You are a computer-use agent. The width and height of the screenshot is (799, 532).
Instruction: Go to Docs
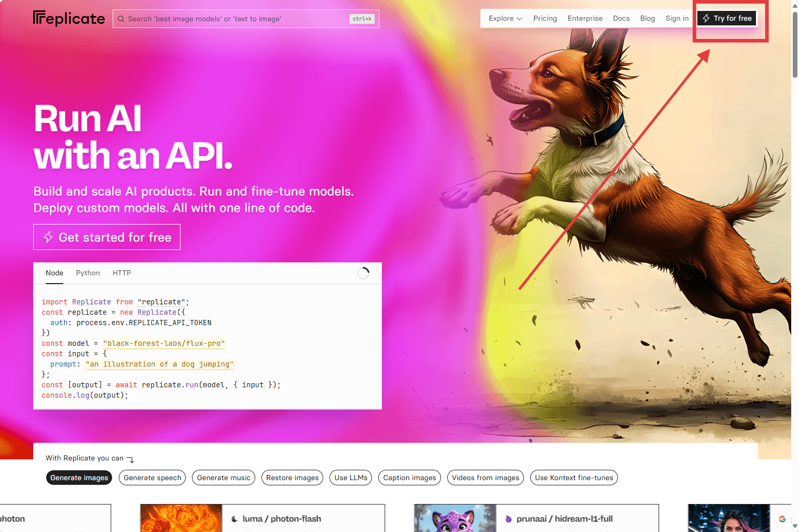point(622,18)
